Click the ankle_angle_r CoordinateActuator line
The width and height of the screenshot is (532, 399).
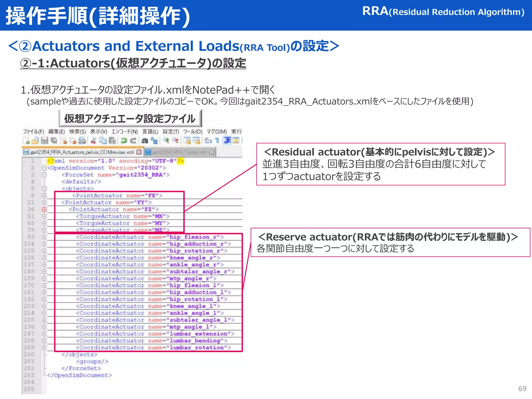[150, 264]
